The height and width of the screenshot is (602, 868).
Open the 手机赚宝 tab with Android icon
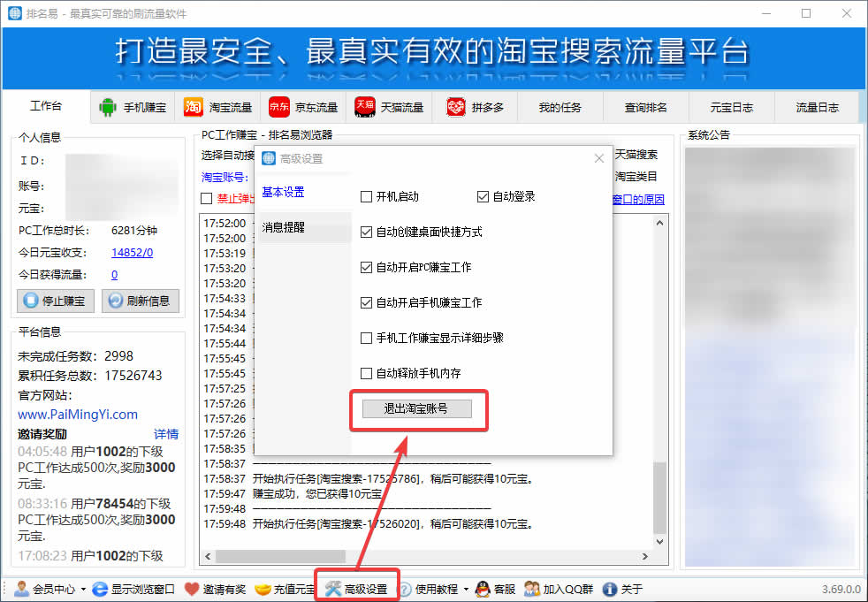pos(133,107)
